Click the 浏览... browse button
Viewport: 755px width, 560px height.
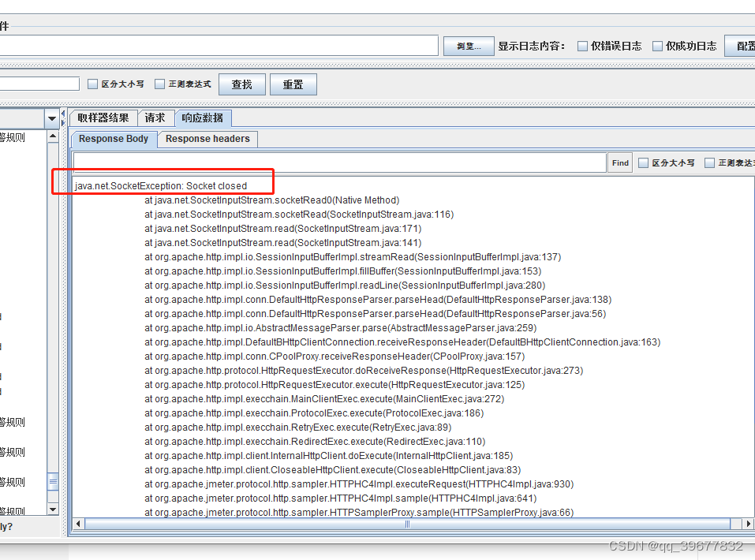[469, 47]
